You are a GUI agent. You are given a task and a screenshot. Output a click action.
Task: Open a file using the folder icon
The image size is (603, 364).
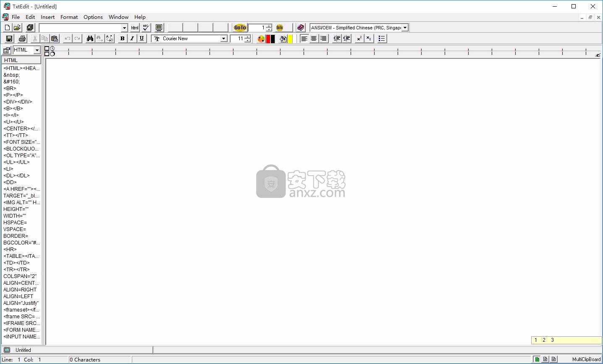(x=17, y=28)
